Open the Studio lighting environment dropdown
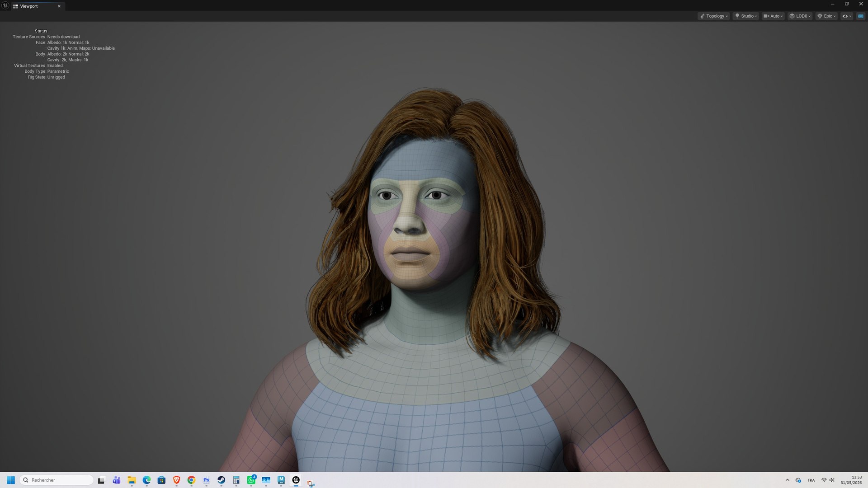868x488 pixels. coord(746,16)
